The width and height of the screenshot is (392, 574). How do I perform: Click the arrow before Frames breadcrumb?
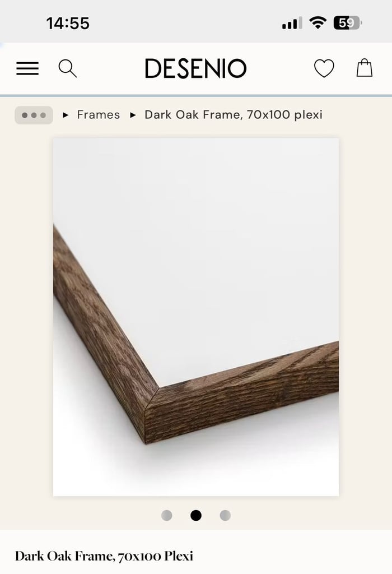[x=66, y=115]
